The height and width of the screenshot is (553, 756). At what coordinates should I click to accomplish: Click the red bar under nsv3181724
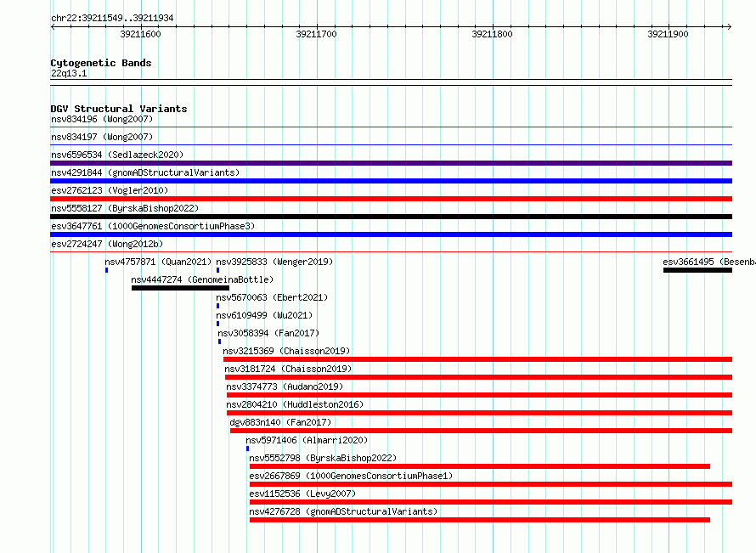pos(479,377)
